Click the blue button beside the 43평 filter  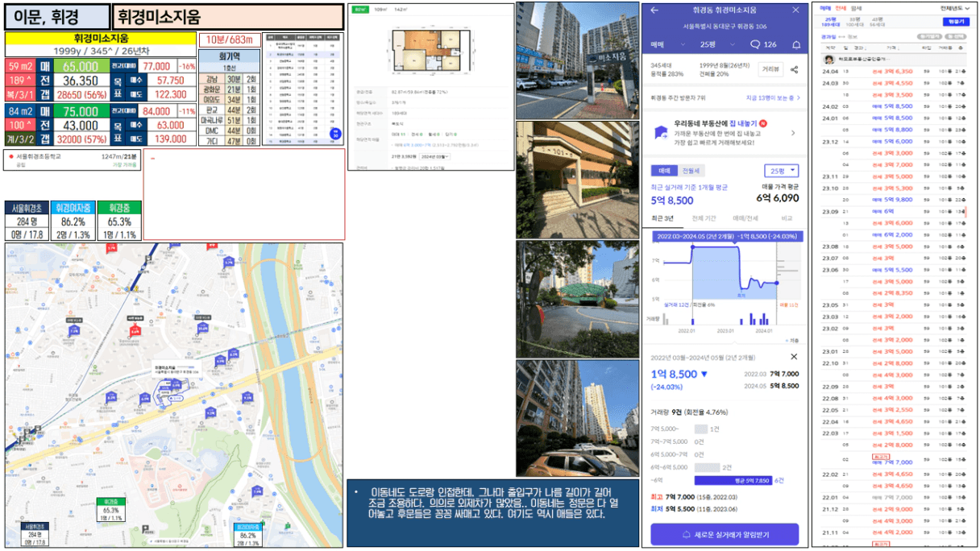pyautogui.click(x=956, y=22)
